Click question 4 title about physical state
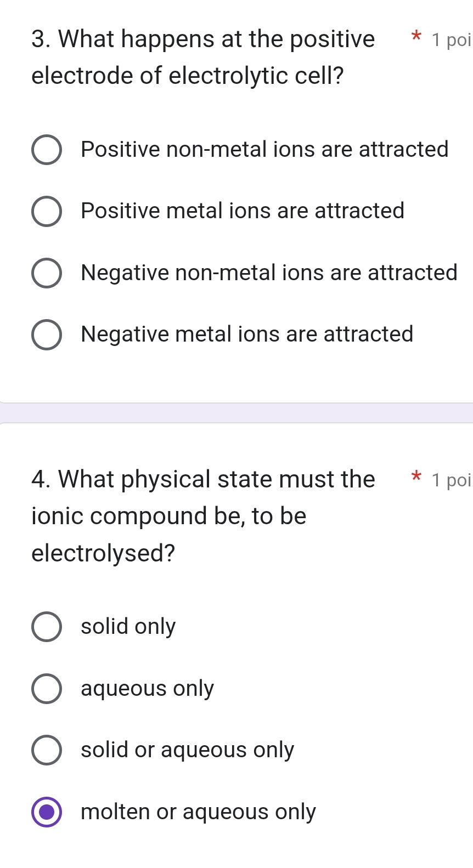The width and height of the screenshot is (473, 868). [x=203, y=515]
